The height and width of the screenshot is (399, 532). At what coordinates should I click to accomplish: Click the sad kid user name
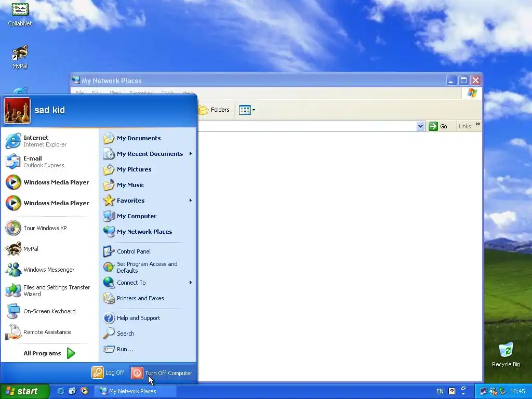tap(49, 110)
